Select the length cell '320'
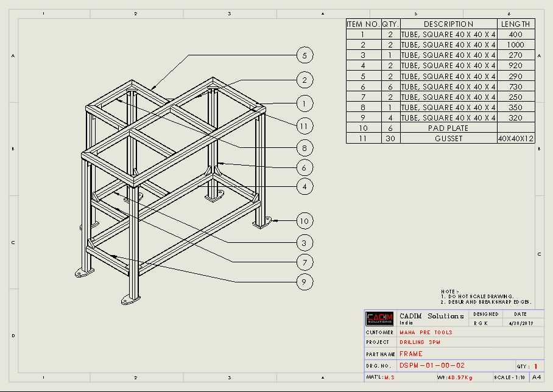Viewport: 553px width, 392px height. point(516,117)
